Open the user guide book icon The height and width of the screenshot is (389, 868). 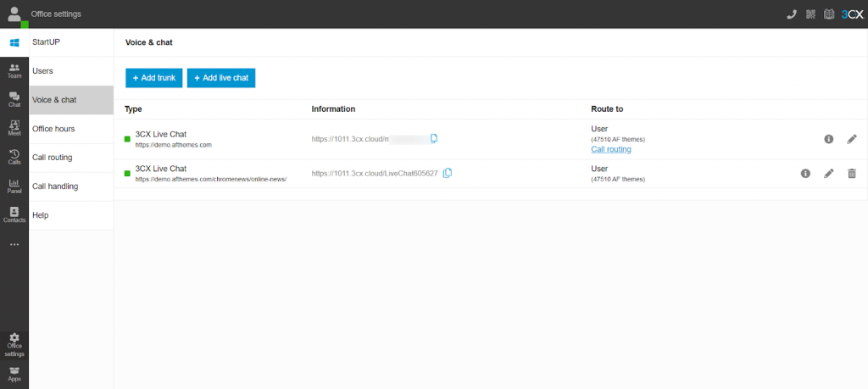[829, 14]
